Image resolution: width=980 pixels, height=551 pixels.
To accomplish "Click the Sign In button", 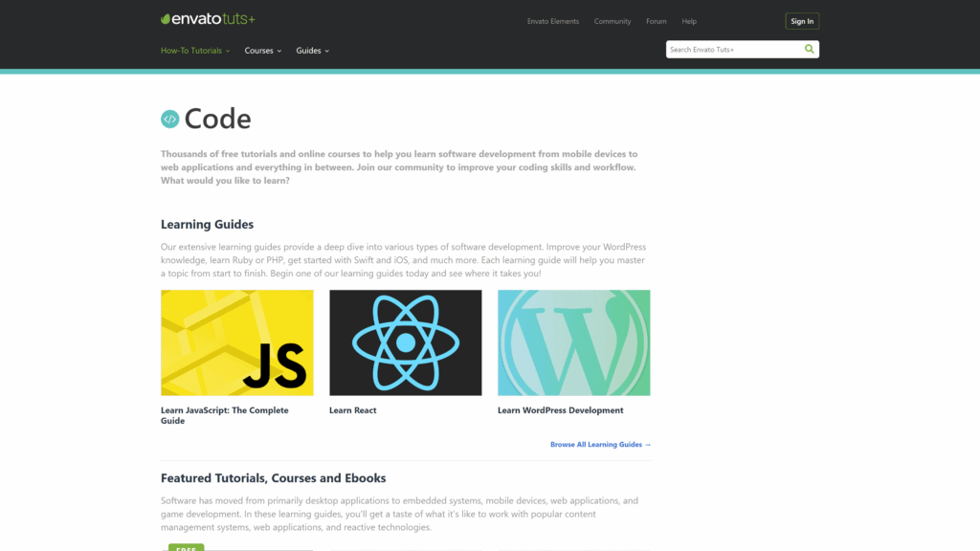I will click(802, 21).
